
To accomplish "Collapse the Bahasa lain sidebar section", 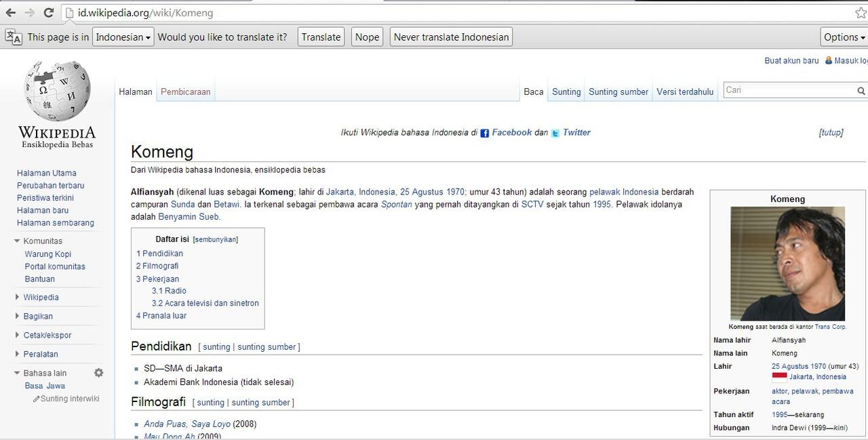I will coord(18,373).
